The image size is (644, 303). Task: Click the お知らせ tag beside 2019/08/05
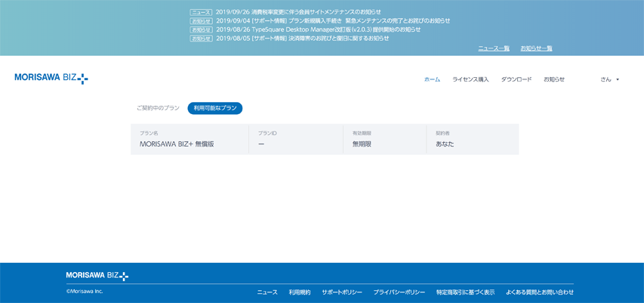[202, 39]
